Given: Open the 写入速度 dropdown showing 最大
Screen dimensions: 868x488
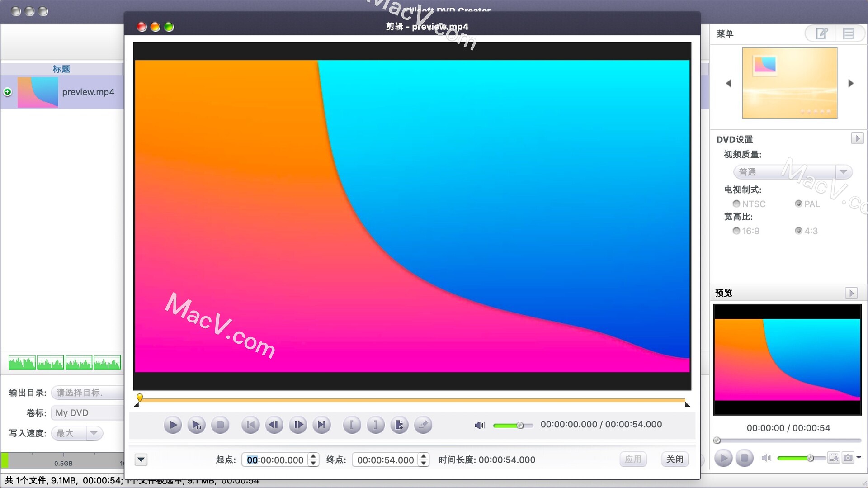Looking at the screenshot, I should (x=77, y=433).
